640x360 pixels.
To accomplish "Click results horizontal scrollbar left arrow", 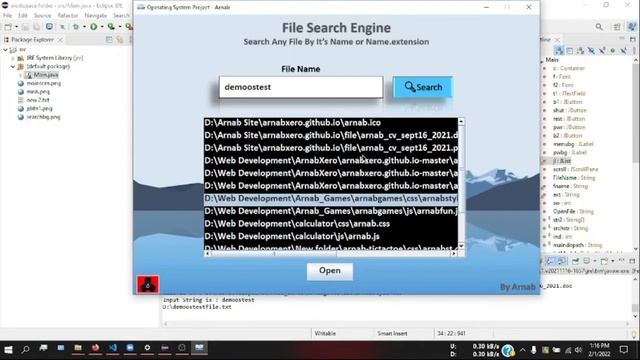I will pyautogui.click(x=207, y=253).
